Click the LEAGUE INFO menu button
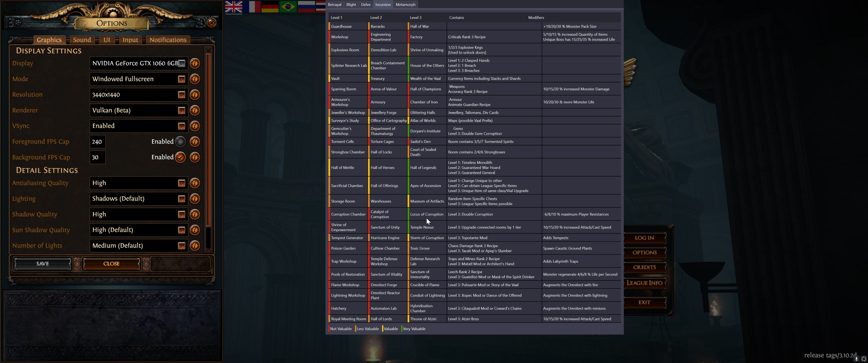868x363 pixels. tap(644, 283)
